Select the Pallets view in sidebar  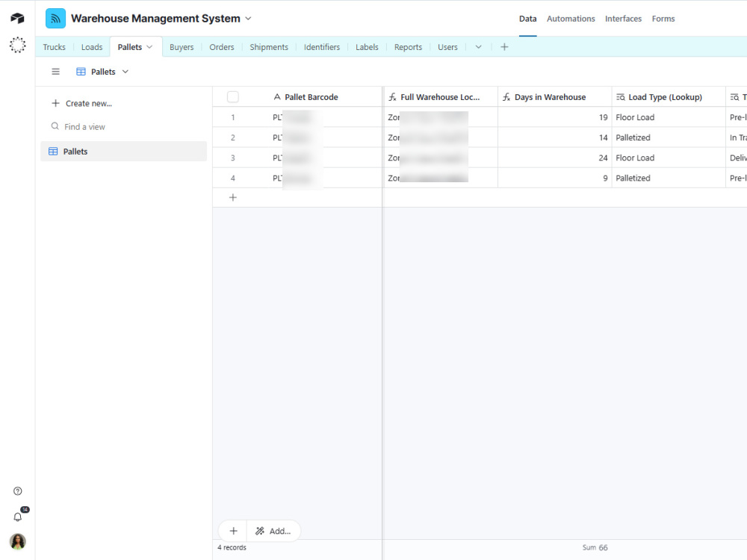[123, 151]
